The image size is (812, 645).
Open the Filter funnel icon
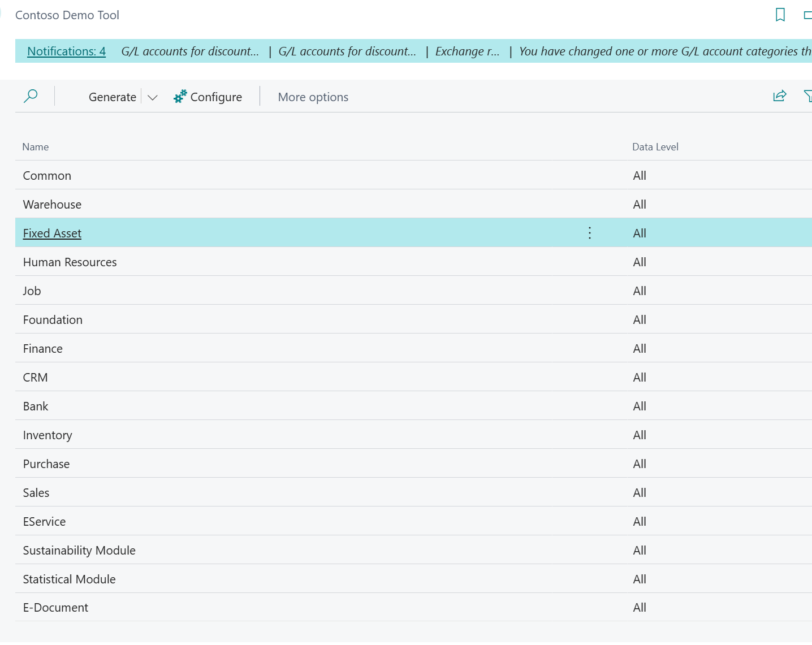coord(809,96)
